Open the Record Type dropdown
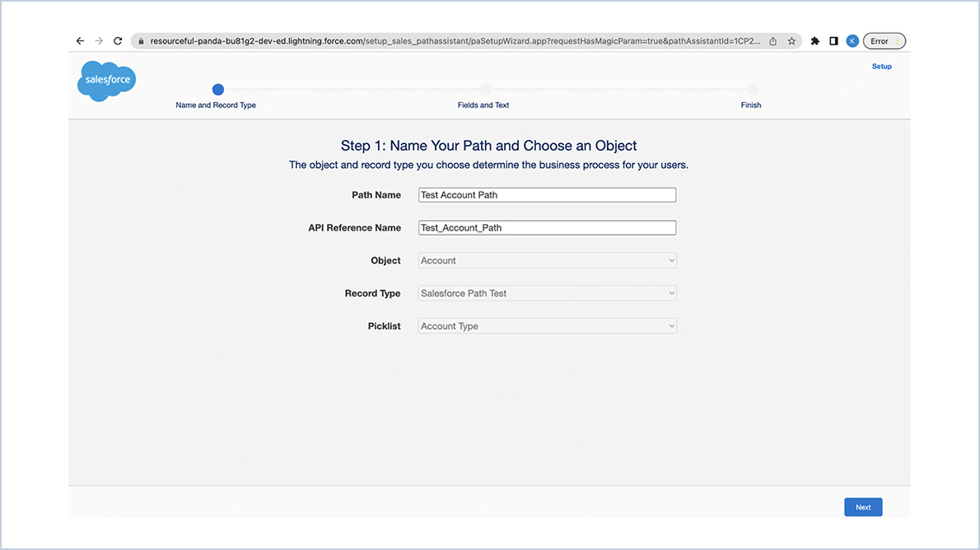Screen dimensions: 980x550 coord(546,293)
